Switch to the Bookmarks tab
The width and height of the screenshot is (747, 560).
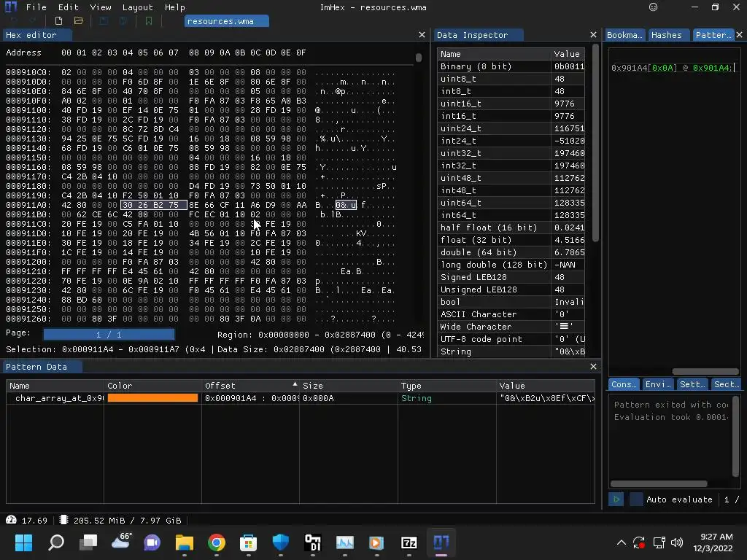(x=624, y=35)
